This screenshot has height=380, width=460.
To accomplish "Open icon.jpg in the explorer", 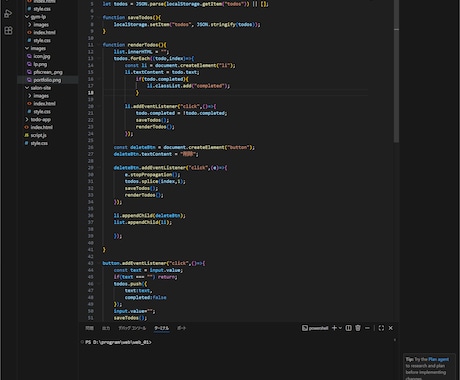I will tap(42, 56).
